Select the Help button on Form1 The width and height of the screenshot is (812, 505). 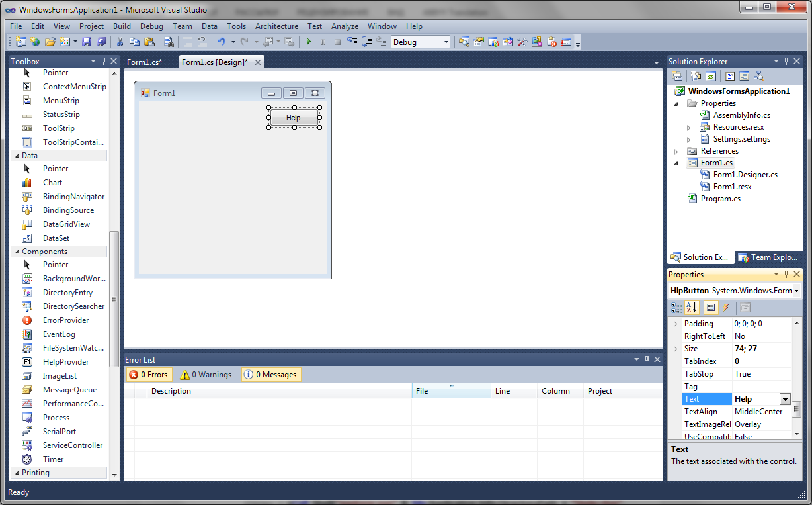(x=294, y=116)
